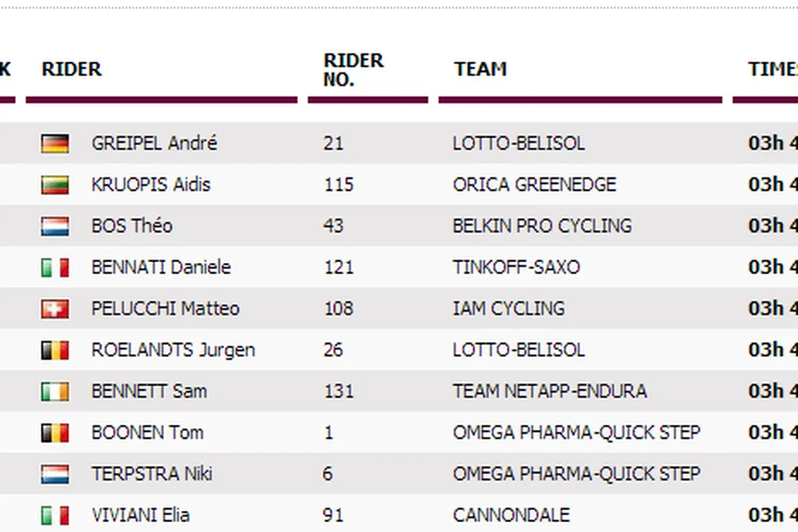Click the Dutch flag beside Terpstra
The width and height of the screenshot is (798, 532).
pyautogui.click(x=55, y=473)
